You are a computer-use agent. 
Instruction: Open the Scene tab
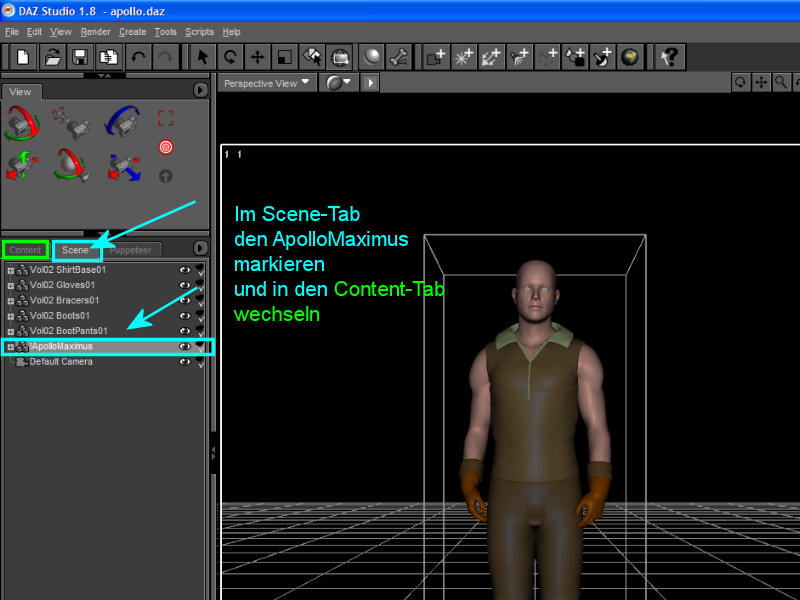point(75,250)
